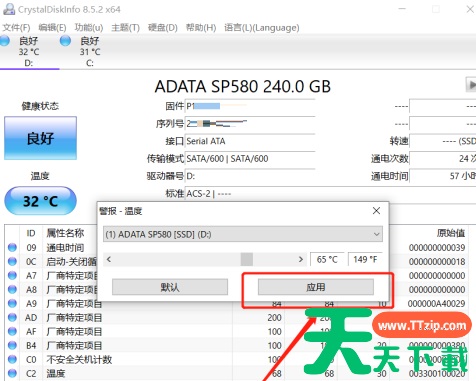Screen dimensions: 476x381
Task: Open the 语言(L)(Language) menu
Action: [x=262, y=27]
